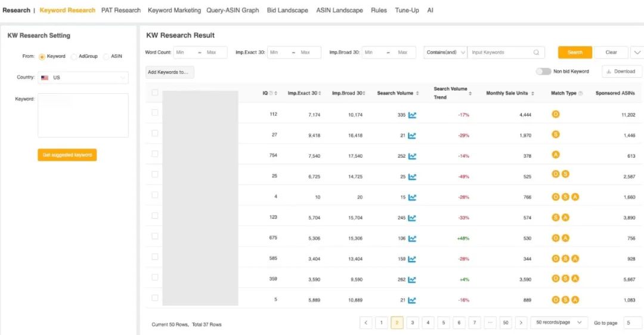This screenshot has width=644, height=335.
Task: Go to next page arrow
Action: 521,322
